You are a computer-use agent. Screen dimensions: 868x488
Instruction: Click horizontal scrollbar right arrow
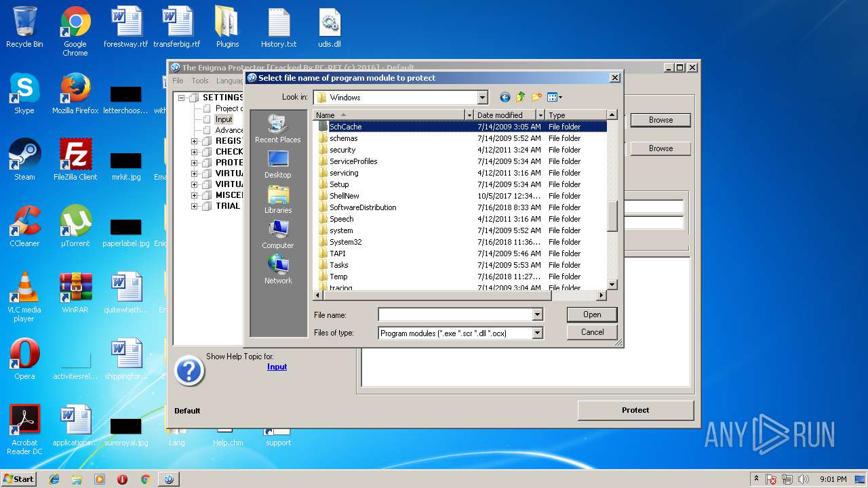pyautogui.click(x=601, y=296)
